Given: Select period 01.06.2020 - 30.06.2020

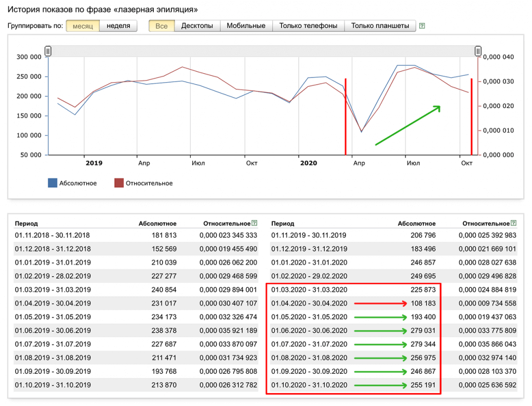Looking at the screenshot, I should pos(309,330).
